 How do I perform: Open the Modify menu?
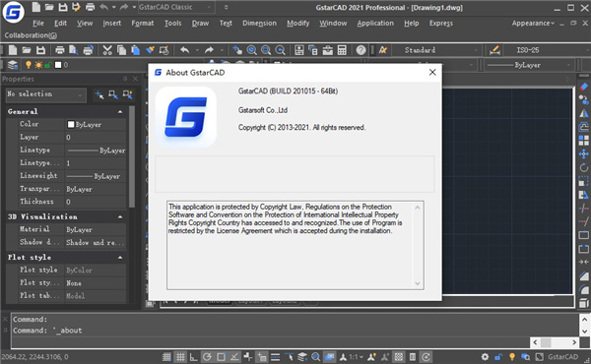(297, 24)
